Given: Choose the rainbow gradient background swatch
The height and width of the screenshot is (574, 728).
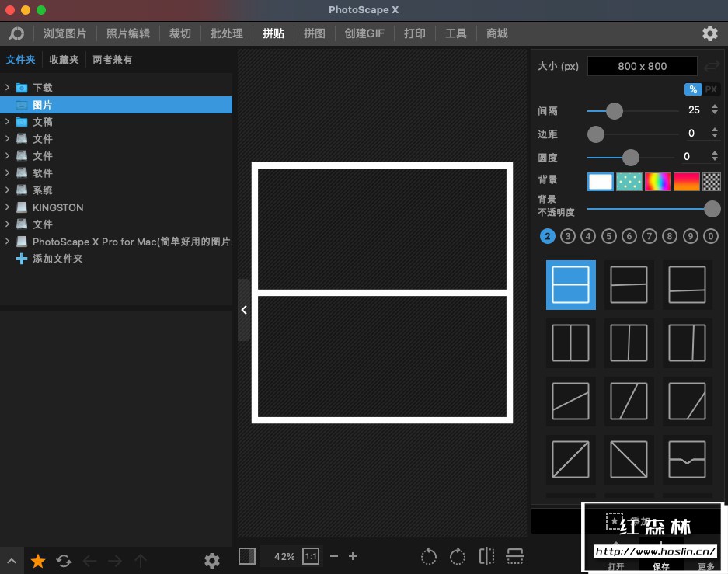Looking at the screenshot, I should pyautogui.click(x=657, y=182).
